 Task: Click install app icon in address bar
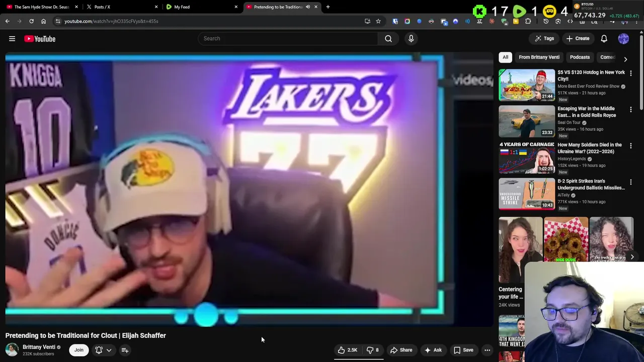tap(367, 21)
